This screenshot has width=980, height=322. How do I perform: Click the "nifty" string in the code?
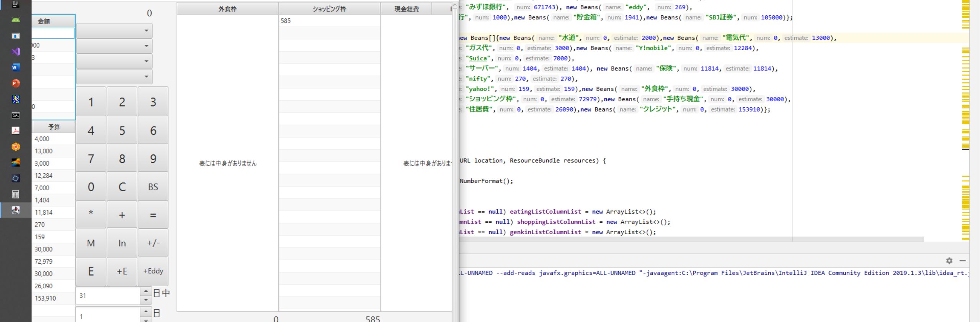click(478, 79)
